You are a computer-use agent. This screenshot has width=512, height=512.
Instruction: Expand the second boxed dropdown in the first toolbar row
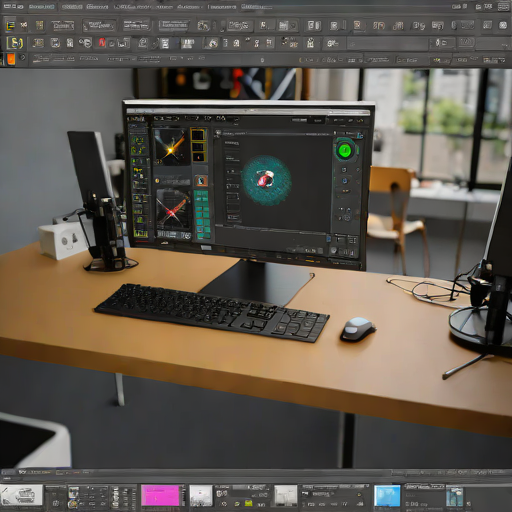point(99,25)
